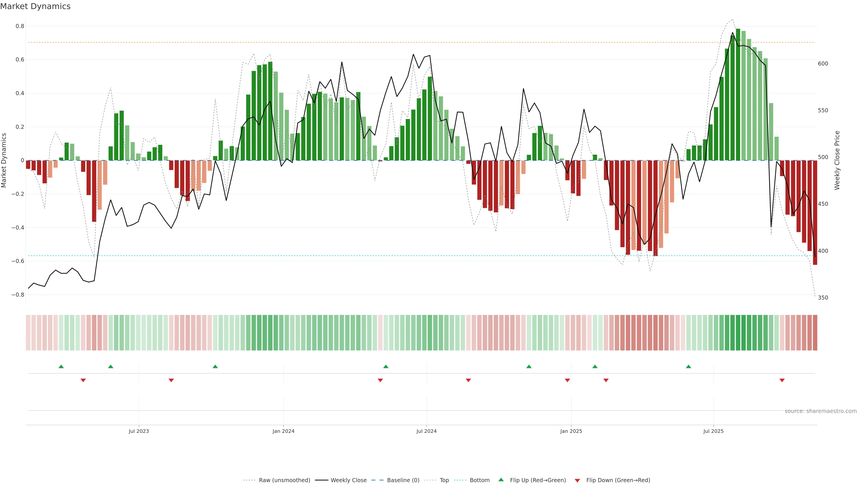Click the Weekly Close Price axis title

[x=837, y=160]
